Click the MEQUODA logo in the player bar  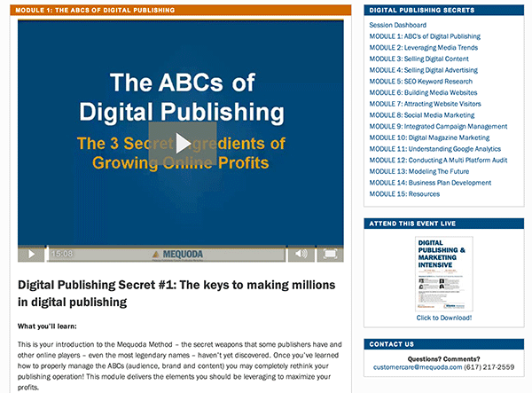[x=178, y=255]
